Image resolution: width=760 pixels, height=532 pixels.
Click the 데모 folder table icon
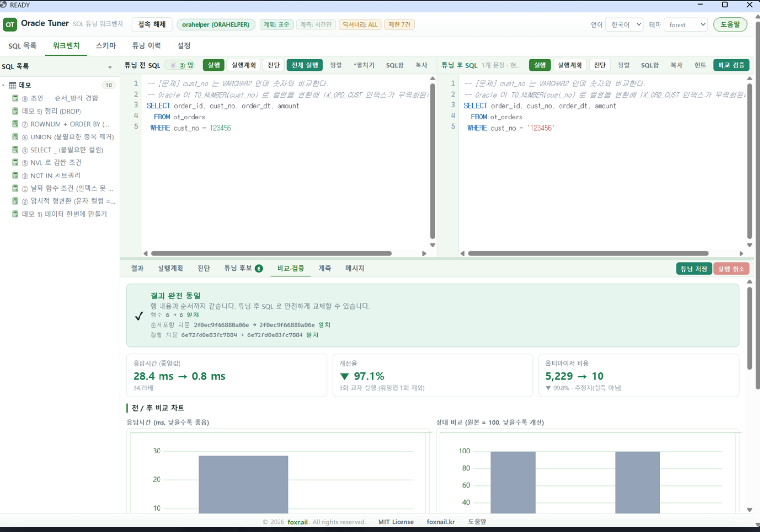pos(13,85)
